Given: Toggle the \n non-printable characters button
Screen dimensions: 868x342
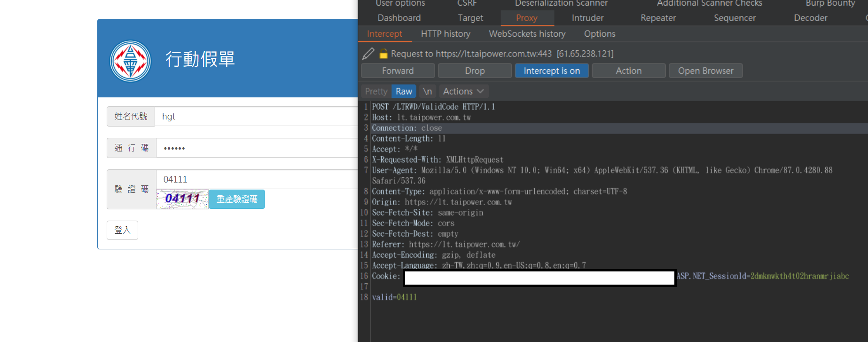Looking at the screenshot, I should point(427,91).
